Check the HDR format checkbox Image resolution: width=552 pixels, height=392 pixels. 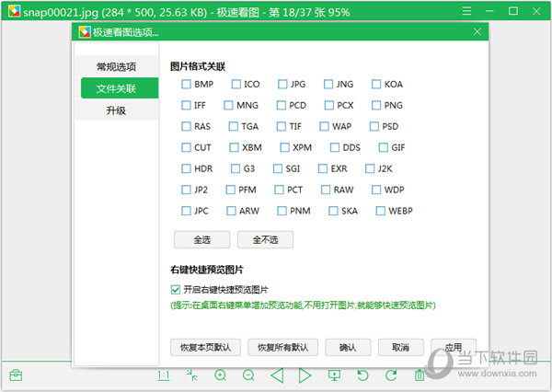[186, 168]
